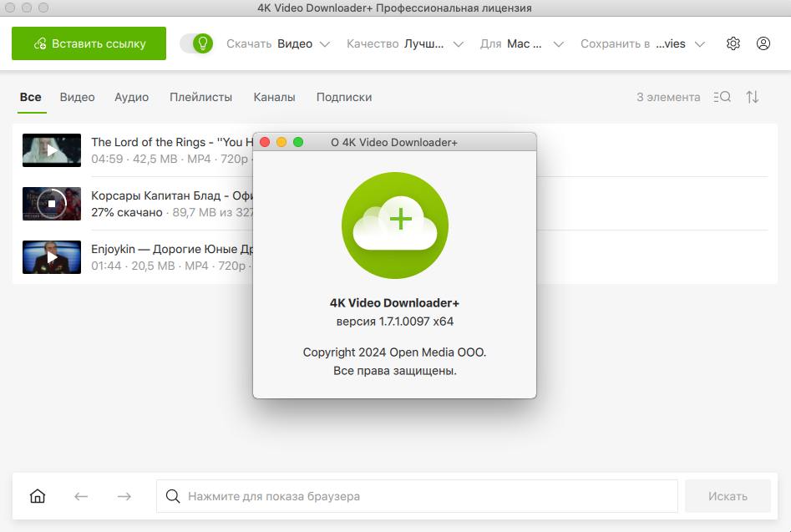Image resolution: width=791 pixels, height=532 pixels.
Task: Select the Enjoykin — Дорогие Юные title
Action: coord(172,249)
